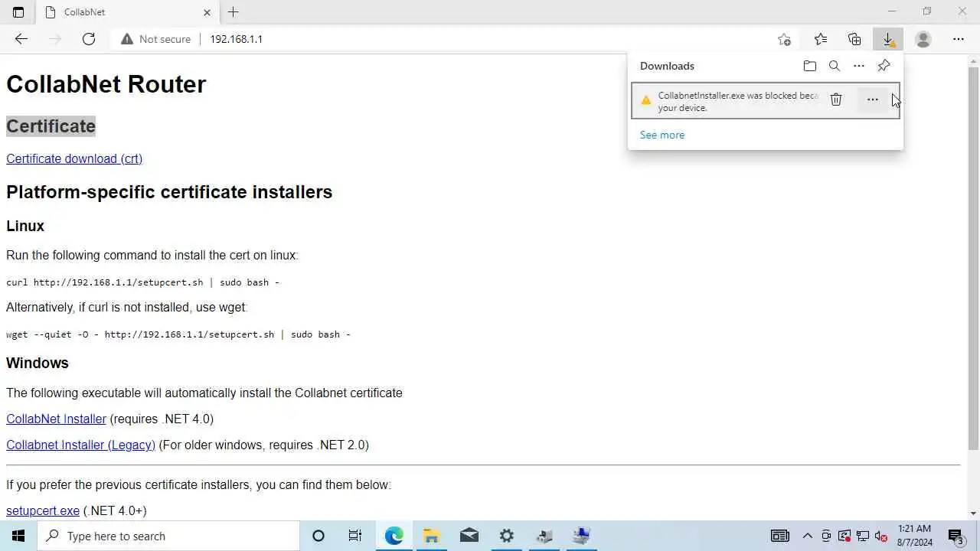This screenshot has height=551, width=980.
Task: Open More options in Downloads header
Action: click(859, 66)
